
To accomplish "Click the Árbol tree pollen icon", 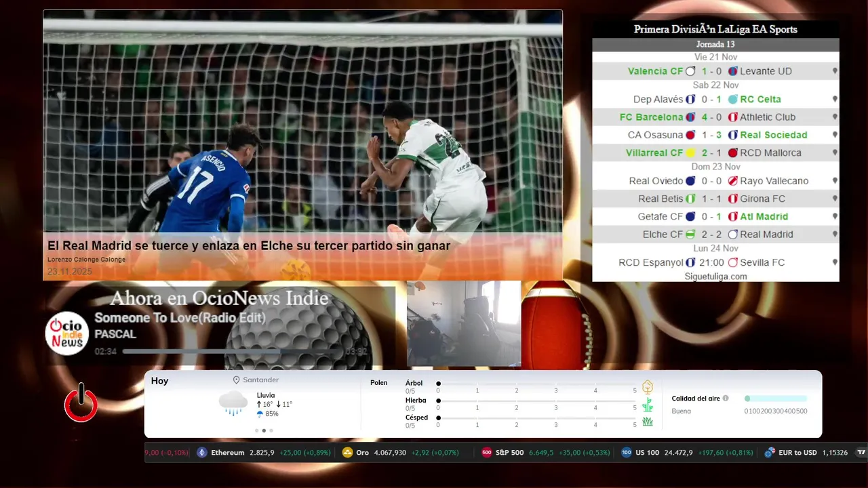I will coord(648,387).
